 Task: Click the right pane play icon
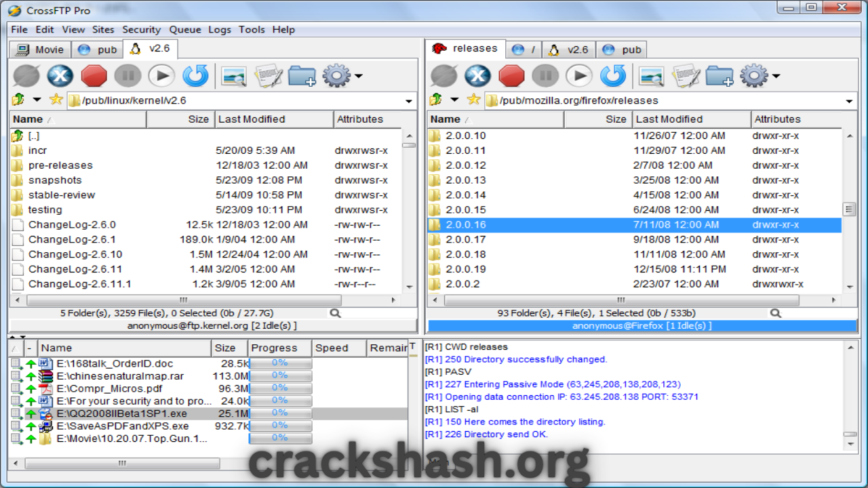tap(579, 76)
